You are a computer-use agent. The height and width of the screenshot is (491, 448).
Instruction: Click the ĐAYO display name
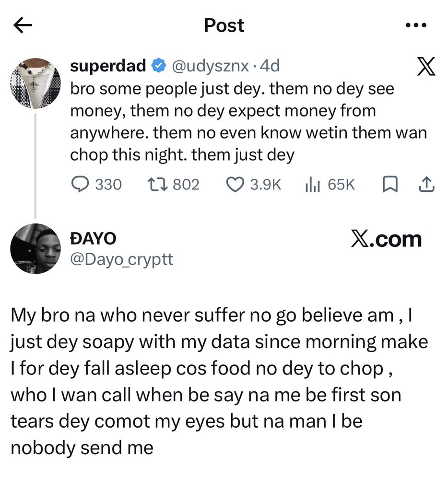(x=93, y=239)
